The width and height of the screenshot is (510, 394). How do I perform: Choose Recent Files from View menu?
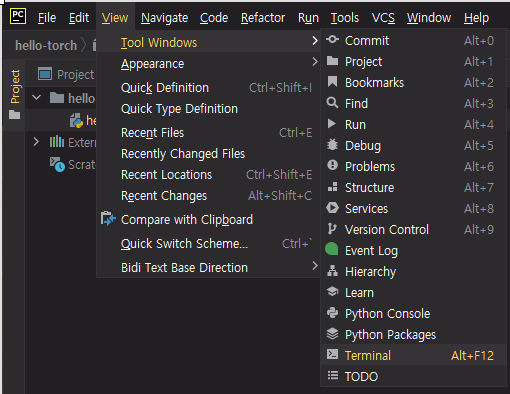[x=209, y=133]
